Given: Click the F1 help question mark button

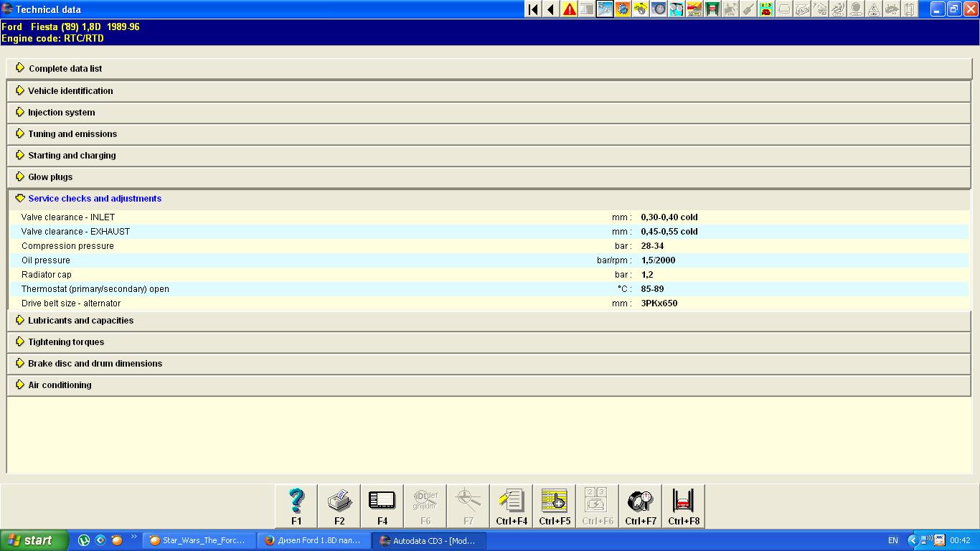Looking at the screenshot, I should click(x=296, y=506).
